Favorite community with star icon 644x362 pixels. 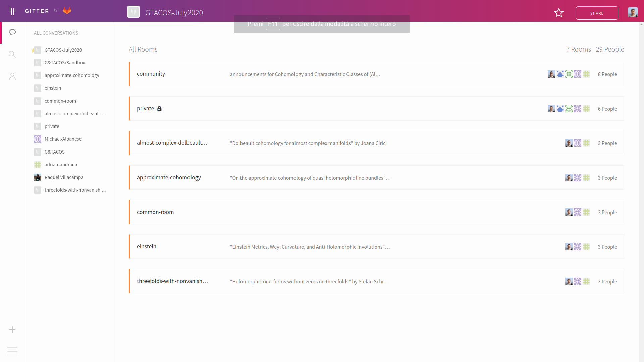[x=559, y=13]
